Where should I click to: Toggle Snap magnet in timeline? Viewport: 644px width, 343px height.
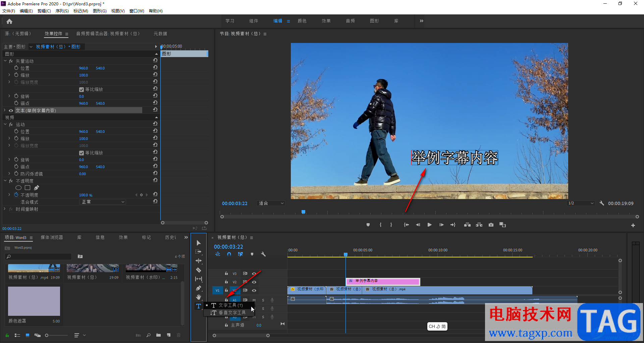tap(229, 254)
